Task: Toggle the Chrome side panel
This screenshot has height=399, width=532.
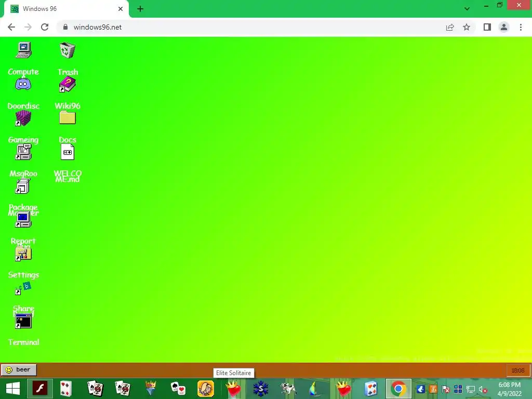Action: [x=487, y=27]
